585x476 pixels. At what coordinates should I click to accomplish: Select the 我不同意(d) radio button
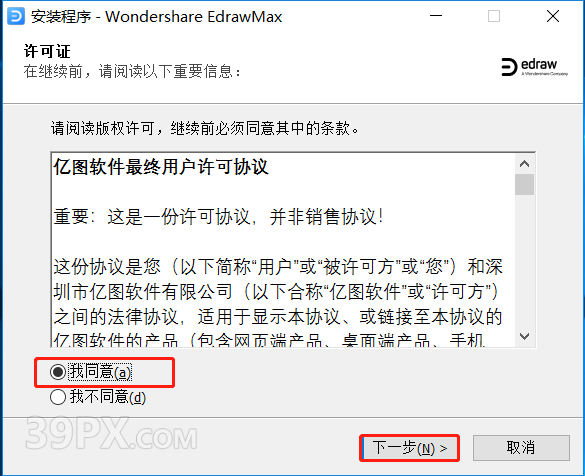tap(58, 397)
